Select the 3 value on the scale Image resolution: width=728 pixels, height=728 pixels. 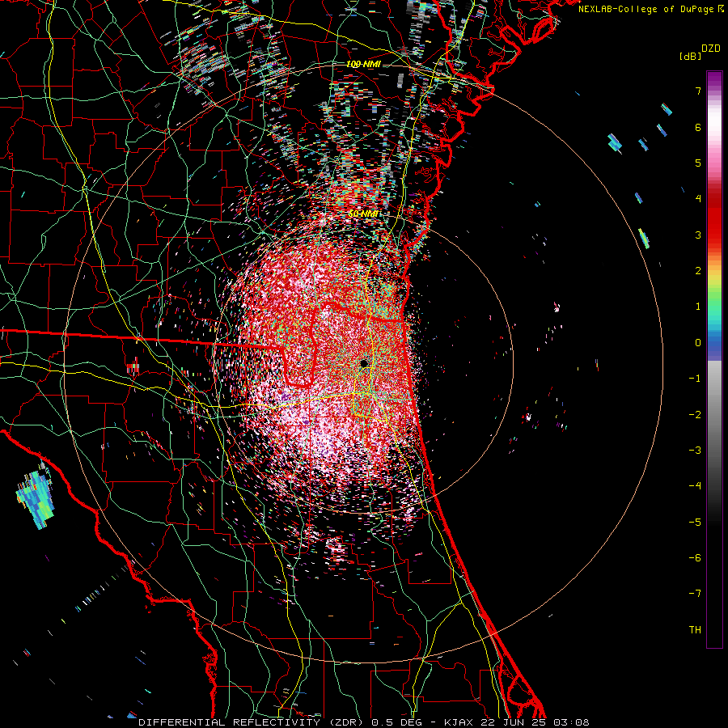click(x=698, y=235)
